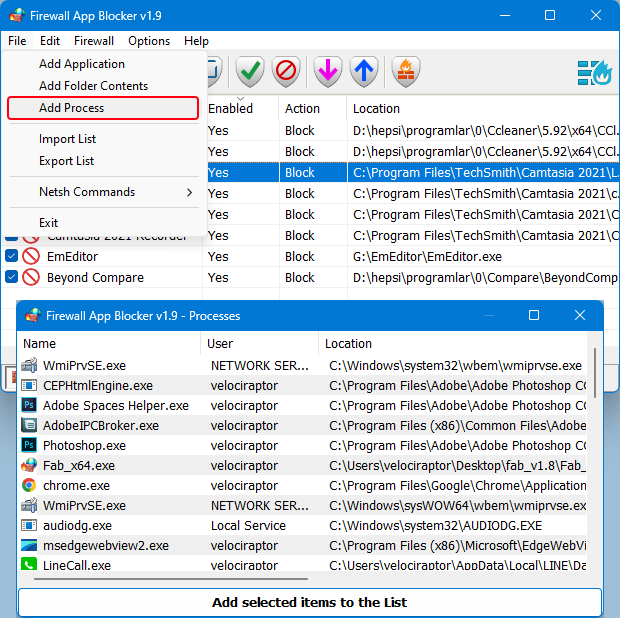Image resolution: width=620 pixels, height=618 pixels.
Task: Click the pink move-down arrow icon
Action: (327, 72)
